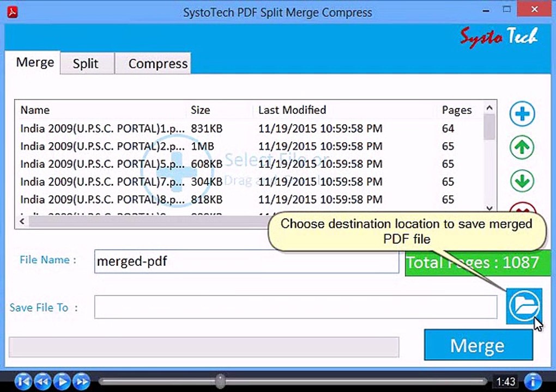Click the File Name input field

pyautogui.click(x=246, y=261)
